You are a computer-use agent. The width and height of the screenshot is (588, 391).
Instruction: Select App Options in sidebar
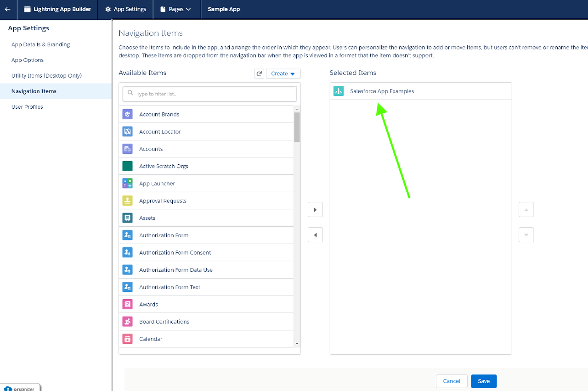coord(28,60)
